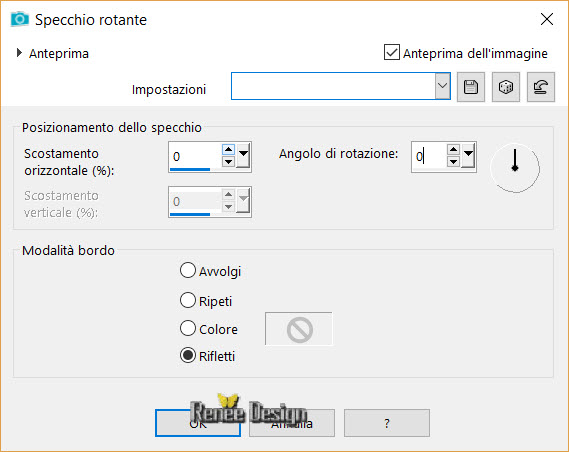Click the OK button
This screenshot has height=452, width=569.
tap(198, 423)
